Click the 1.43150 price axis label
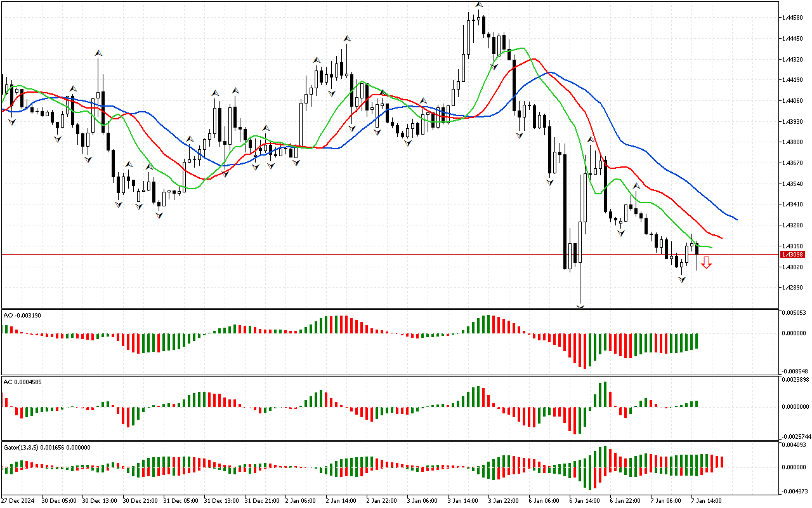 click(794, 246)
